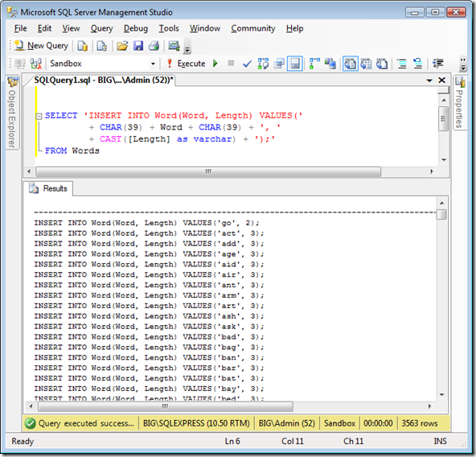Image resolution: width=476 pixels, height=457 pixels.
Task: Open the Debug menu
Action: click(136, 28)
